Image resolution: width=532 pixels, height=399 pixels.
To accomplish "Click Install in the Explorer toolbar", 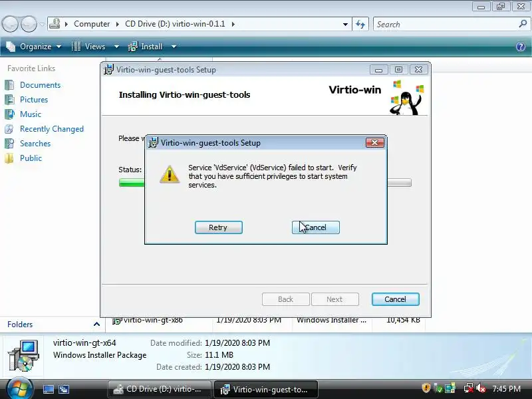I will click(x=146, y=47).
